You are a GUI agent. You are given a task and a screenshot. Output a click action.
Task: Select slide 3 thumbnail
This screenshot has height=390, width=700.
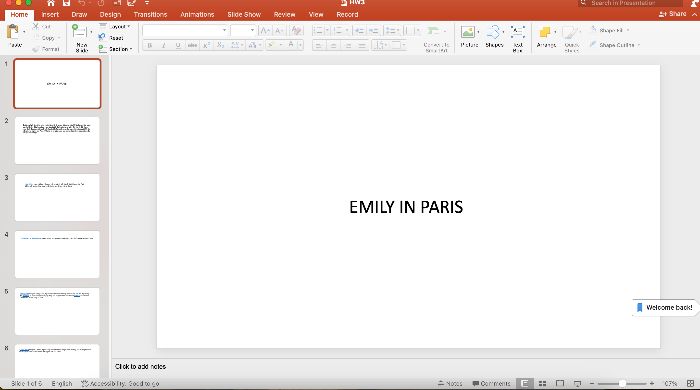[x=57, y=197]
